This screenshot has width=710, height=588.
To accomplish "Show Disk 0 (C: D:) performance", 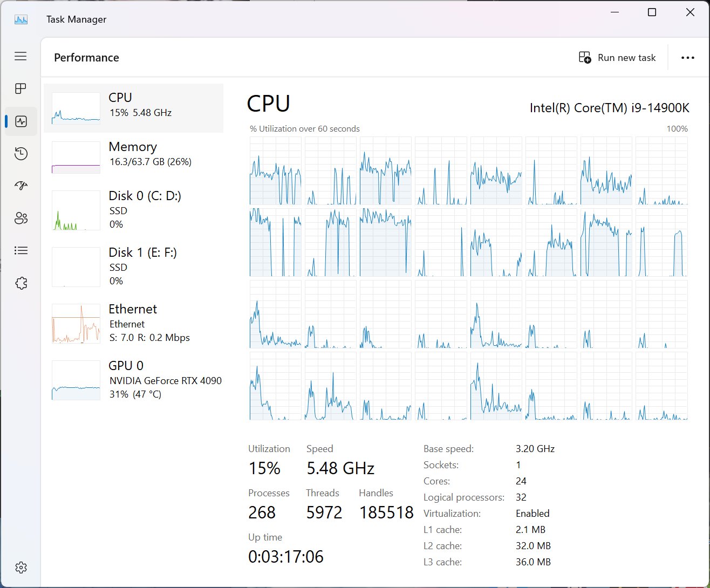I will (133, 210).
